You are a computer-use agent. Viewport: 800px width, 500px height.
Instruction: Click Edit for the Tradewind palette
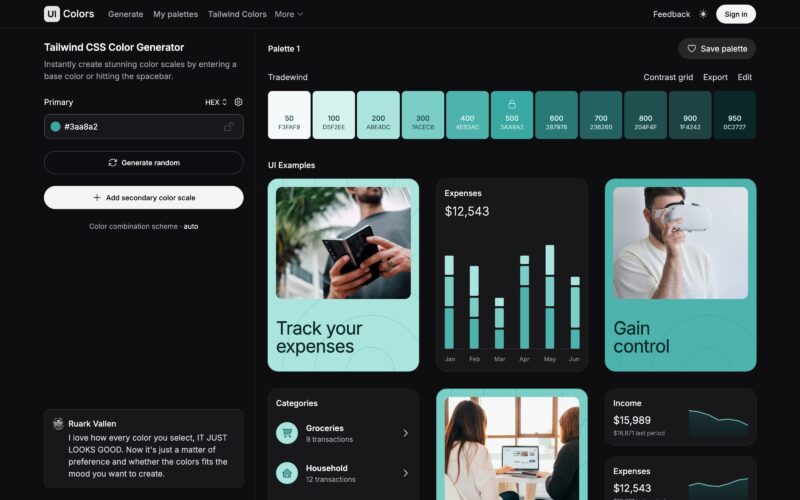744,77
